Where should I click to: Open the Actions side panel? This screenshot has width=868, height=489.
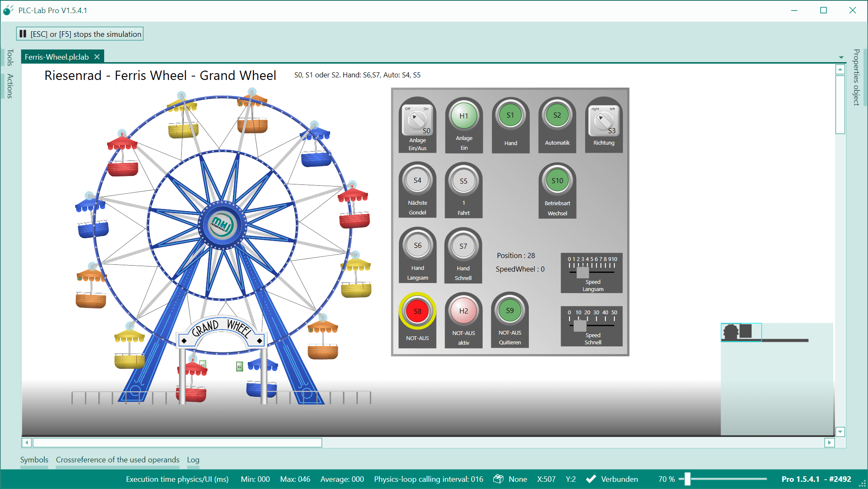[x=10, y=86]
